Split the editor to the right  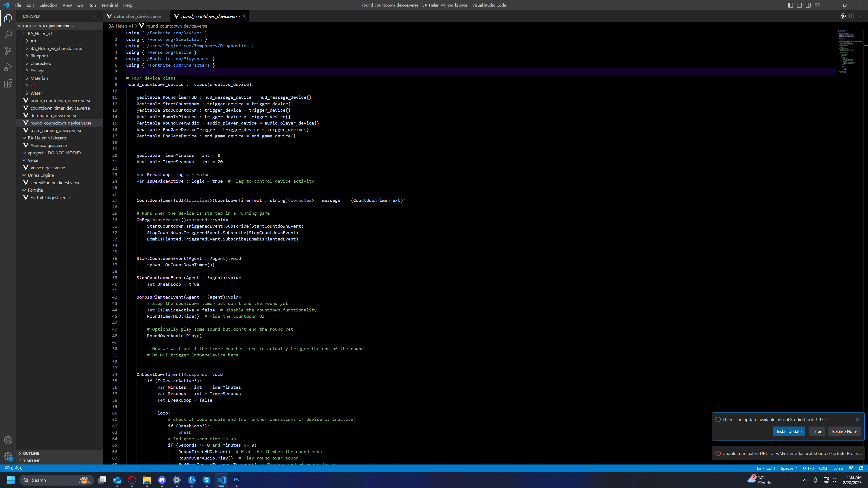tap(851, 16)
